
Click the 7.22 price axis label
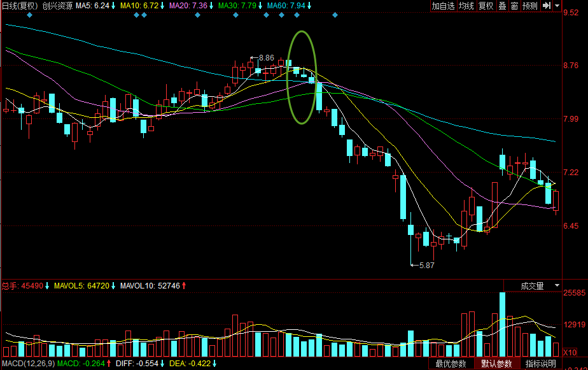coord(571,173)
